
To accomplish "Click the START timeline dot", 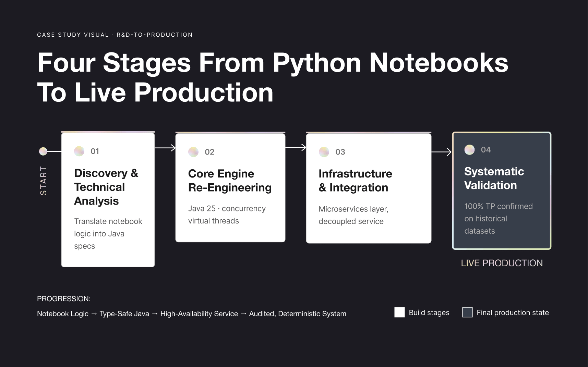I will click(43, 151).
